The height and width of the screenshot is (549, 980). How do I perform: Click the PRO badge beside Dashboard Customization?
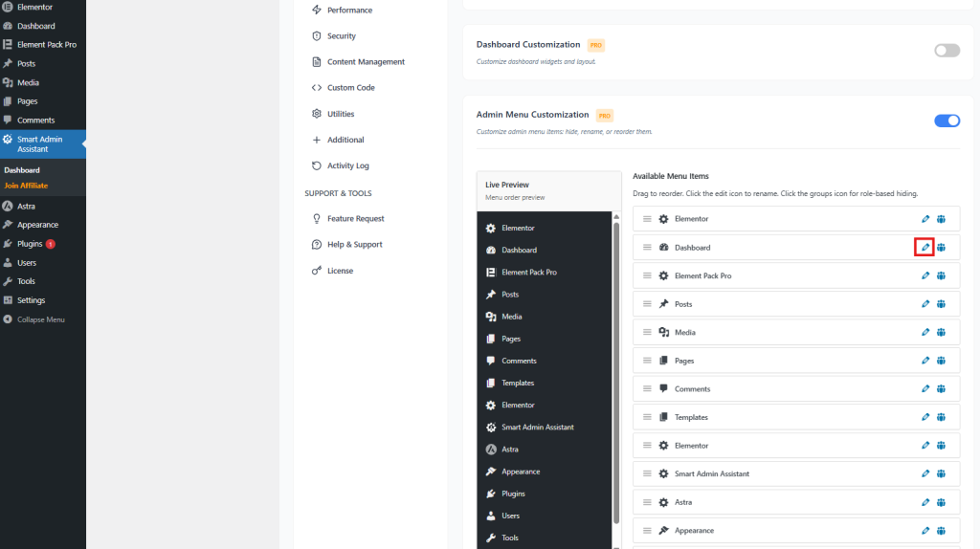point(595,45)
